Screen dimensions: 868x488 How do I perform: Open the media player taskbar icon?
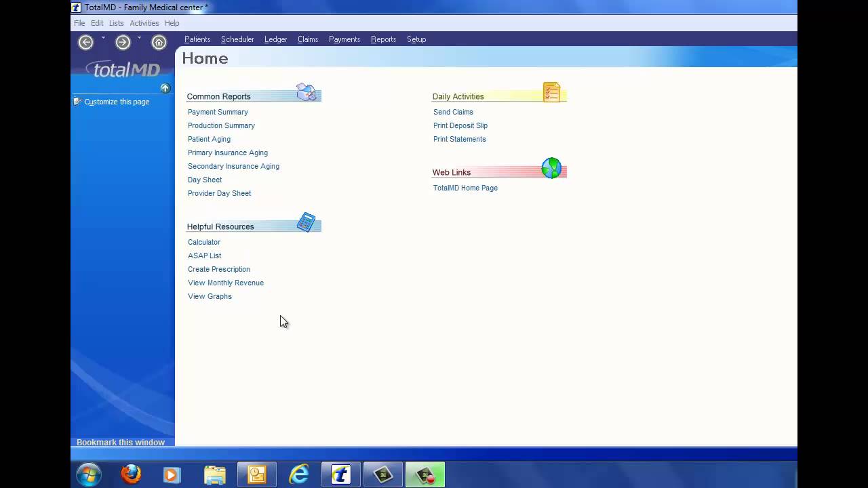click(172, 475)
